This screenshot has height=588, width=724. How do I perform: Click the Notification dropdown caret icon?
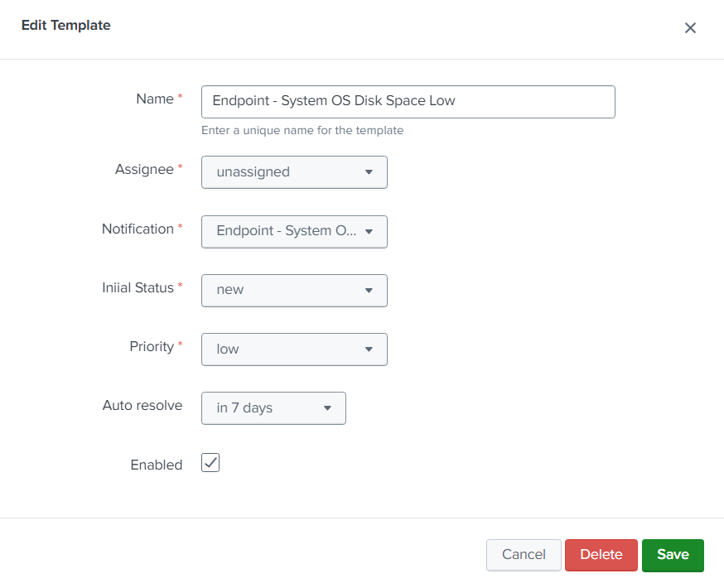(x=369, y=232)
